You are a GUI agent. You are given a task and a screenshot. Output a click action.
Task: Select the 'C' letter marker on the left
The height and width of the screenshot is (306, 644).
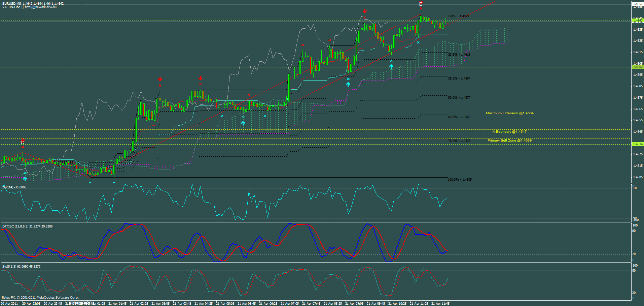[x=22, y=143]
